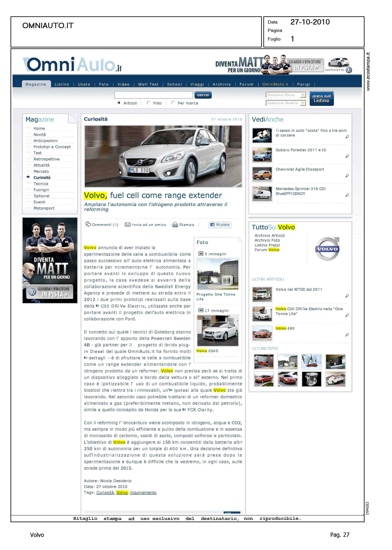The image size is (392, 550).
Task: Click the gallery icon next to 5 immagini
Action: (x=201, y=254)
